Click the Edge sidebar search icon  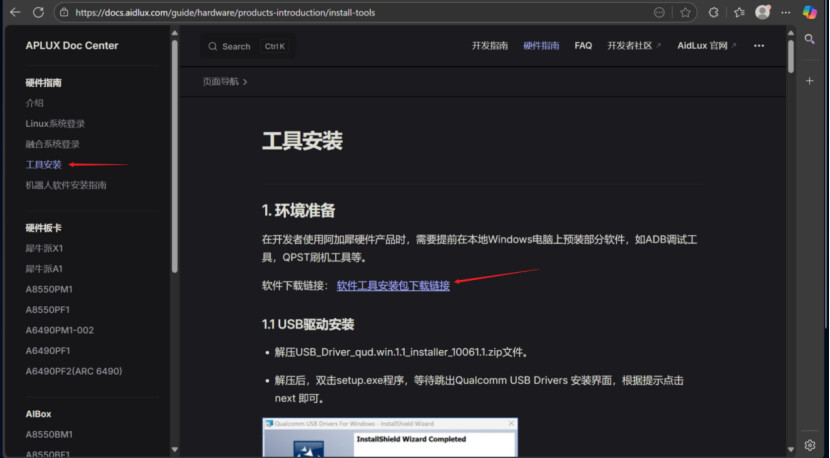coord(810,39)
